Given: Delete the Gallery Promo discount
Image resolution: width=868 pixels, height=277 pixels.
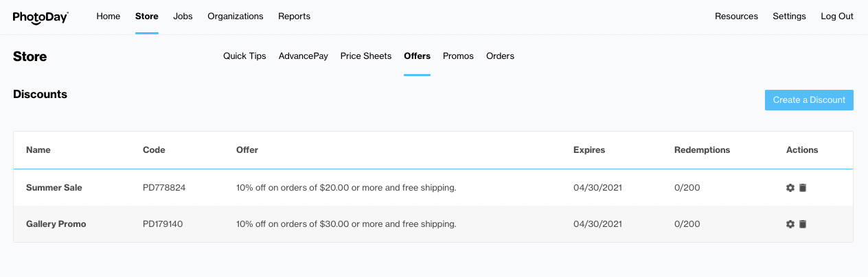Looking at the screenshot, I should click(803, 224).
